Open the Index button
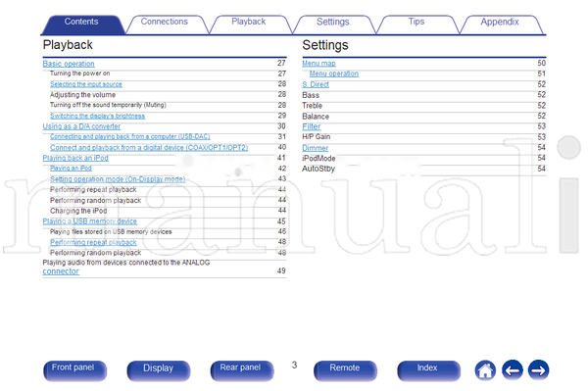The height and width of the screenshot is (391, 588). click(428, 370)
